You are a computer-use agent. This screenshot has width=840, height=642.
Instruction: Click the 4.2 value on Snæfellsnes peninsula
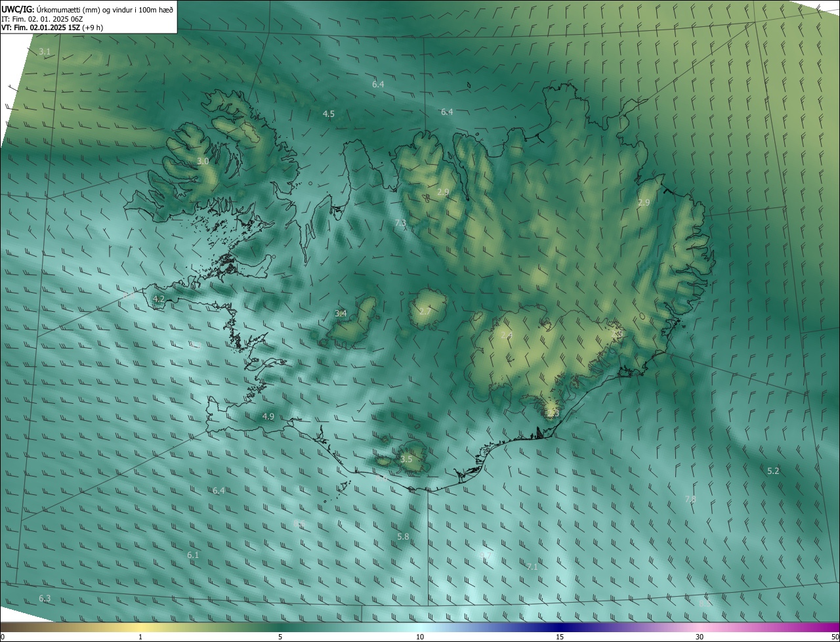158,299
